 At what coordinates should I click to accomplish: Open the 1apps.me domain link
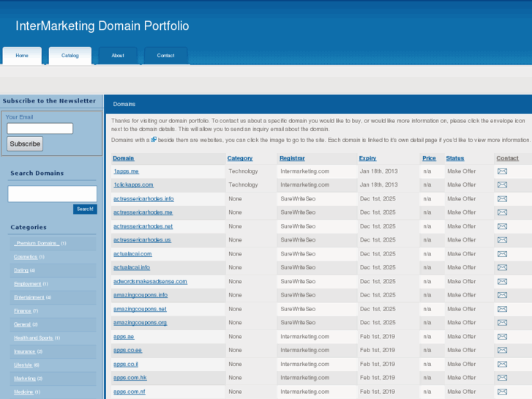[126, 171]
